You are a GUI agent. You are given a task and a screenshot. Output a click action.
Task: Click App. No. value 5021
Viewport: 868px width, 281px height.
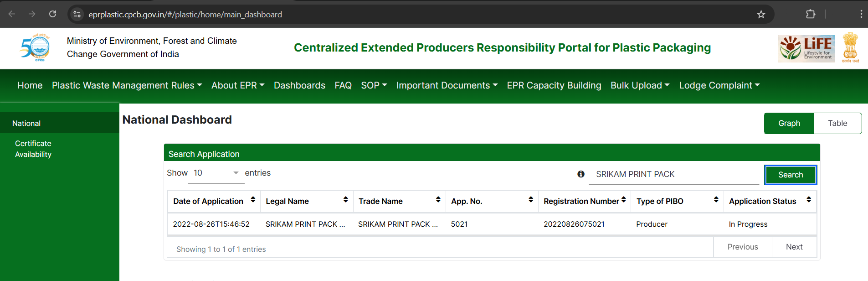point(459,224)
